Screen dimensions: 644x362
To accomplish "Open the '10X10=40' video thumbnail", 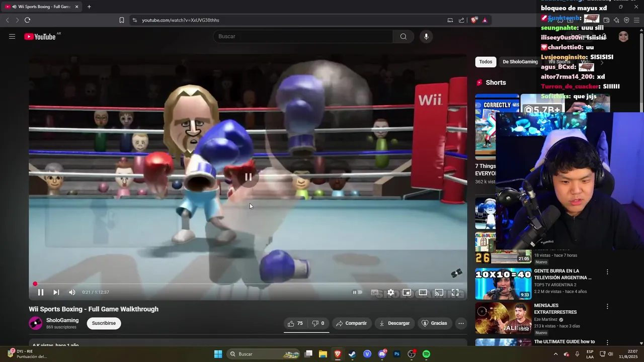I will (x=503, y=284).
